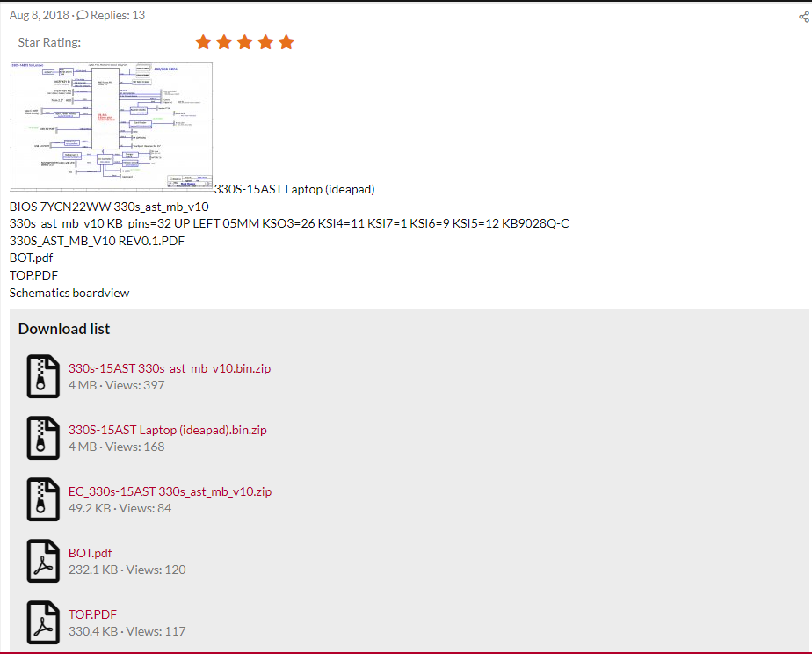The height and width of the screenshot is (654, 812).
Task: Click the BIOS 7YCN22WW 330s_ast_mb_v10 line
Action: 109,207
